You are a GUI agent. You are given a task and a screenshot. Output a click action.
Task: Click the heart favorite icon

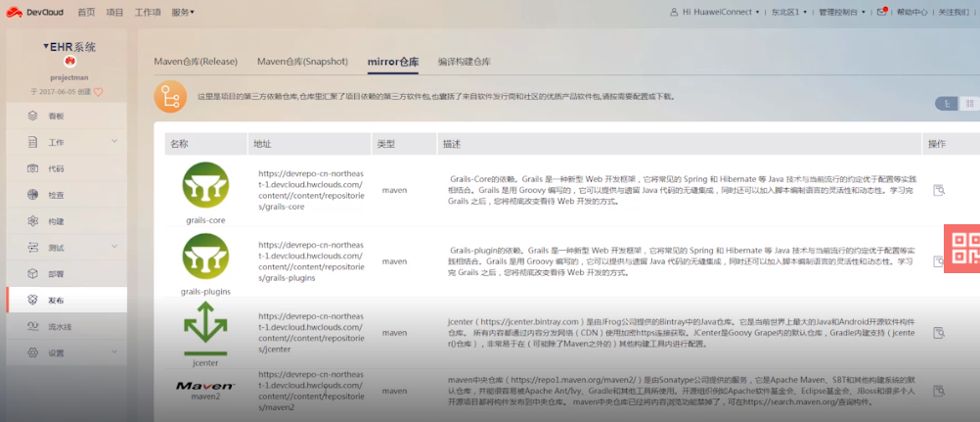[98, 92]
